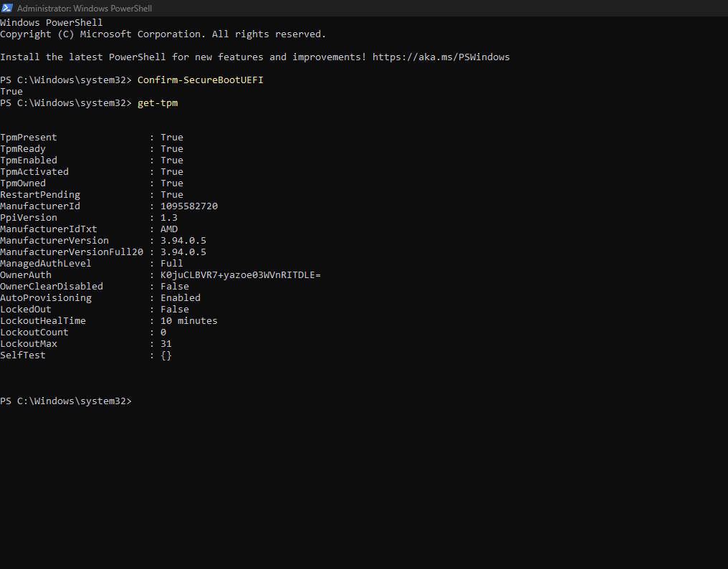Click the ManagedAuthLevel value Full
728x569 pixels.
point(172,264)
